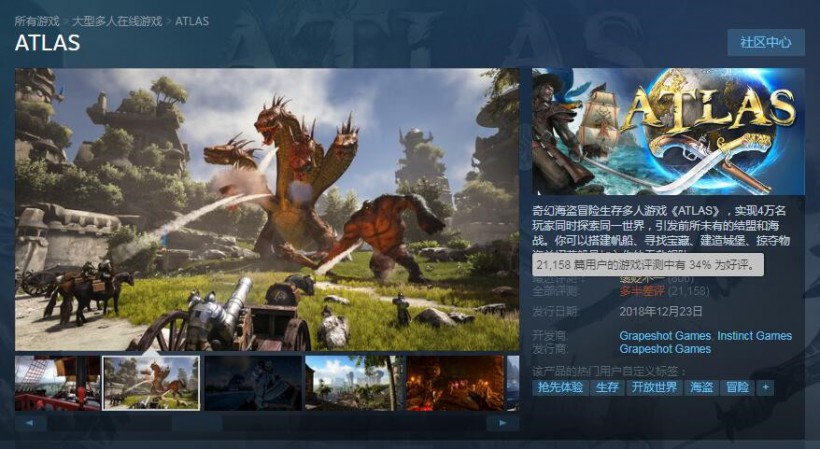
Task: Click the 抢先体验 tag
Action: tap(560, 387)
